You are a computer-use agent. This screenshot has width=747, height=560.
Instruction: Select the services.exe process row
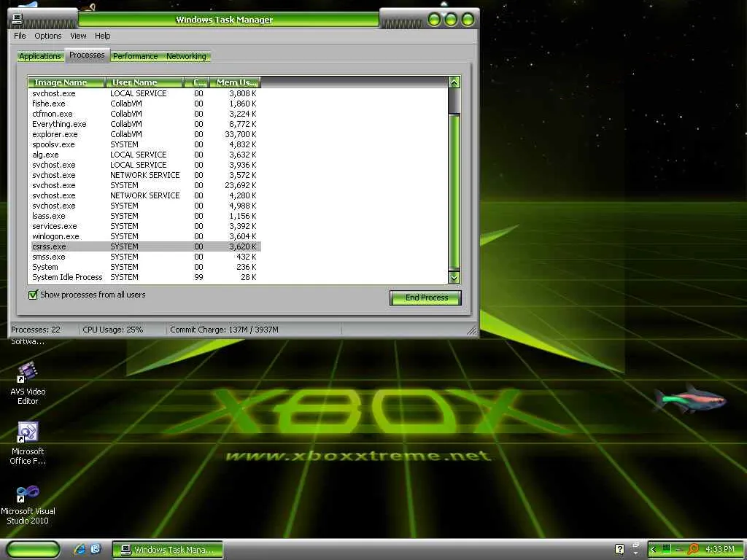click(144, 226)
